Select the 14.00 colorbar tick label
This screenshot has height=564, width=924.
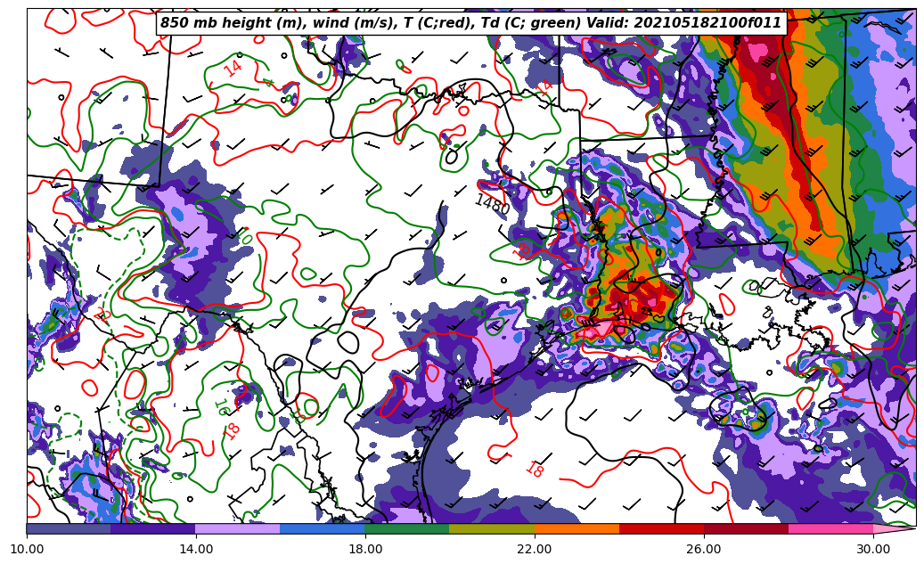(196, 549)
